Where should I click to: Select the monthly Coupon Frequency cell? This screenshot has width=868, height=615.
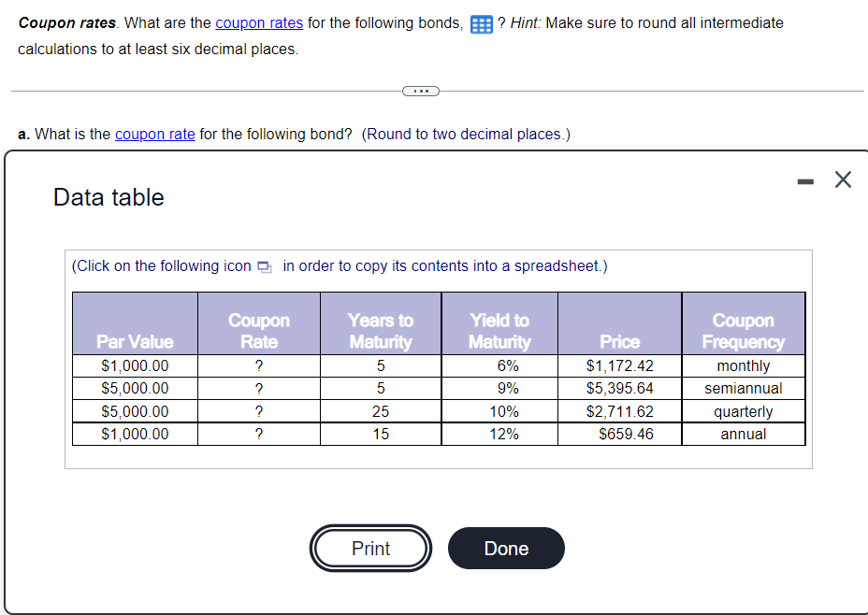(x=743, y=366)
